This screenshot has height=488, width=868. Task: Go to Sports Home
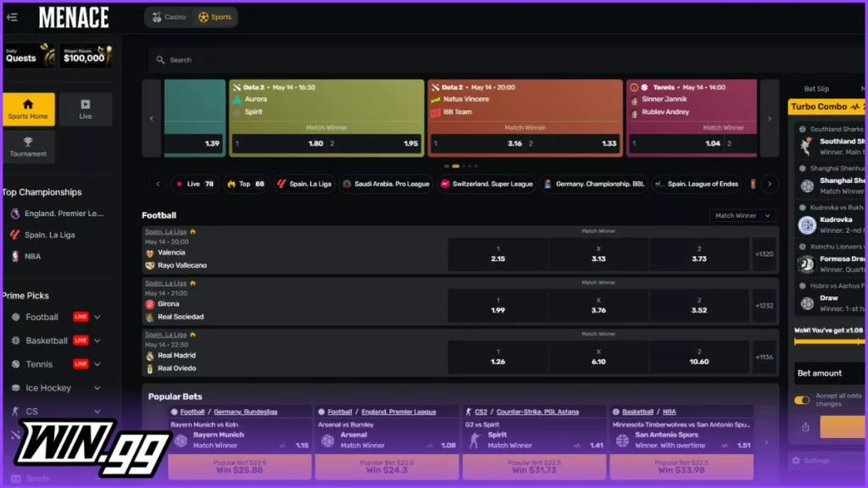click(x=28, y=109)
